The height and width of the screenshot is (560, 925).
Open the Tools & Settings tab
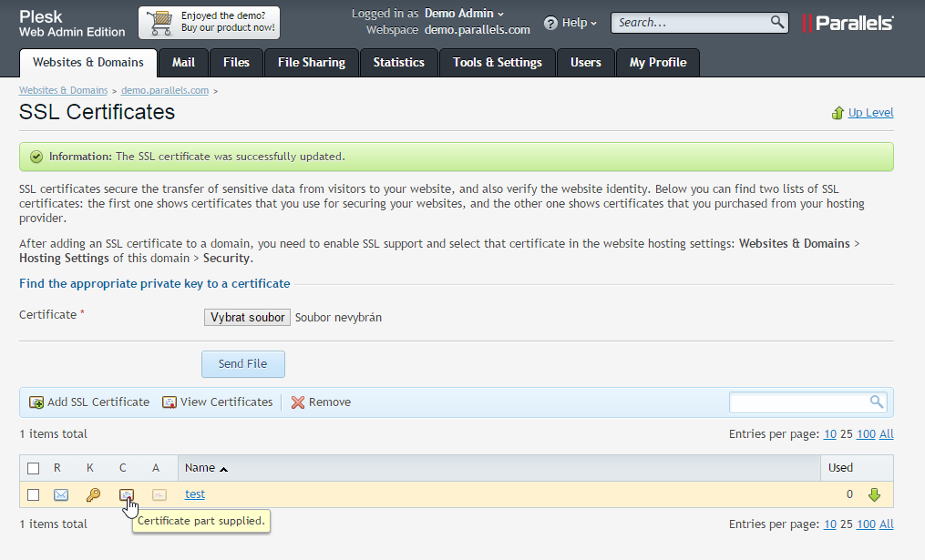click(498, 63)
